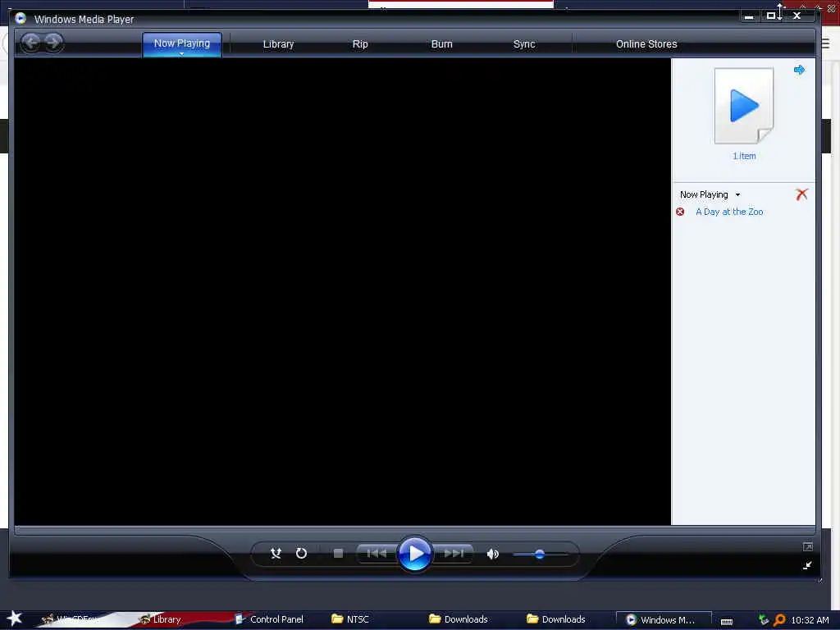Open the second Downloads taskbar item
This screenshot has height=630, width=840.
coord(555,619)
